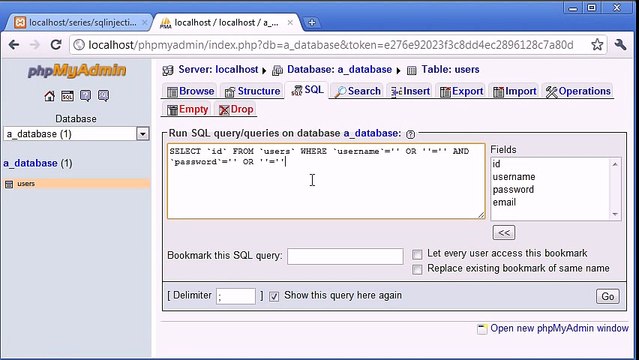
Task: Click the new phpMyAdmin window icon
Action: coord(482,329)
